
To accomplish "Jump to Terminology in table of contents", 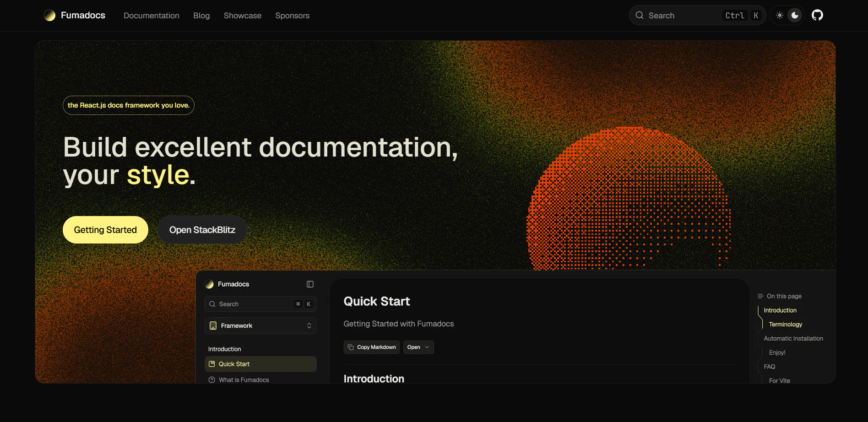I will [786, 325].
